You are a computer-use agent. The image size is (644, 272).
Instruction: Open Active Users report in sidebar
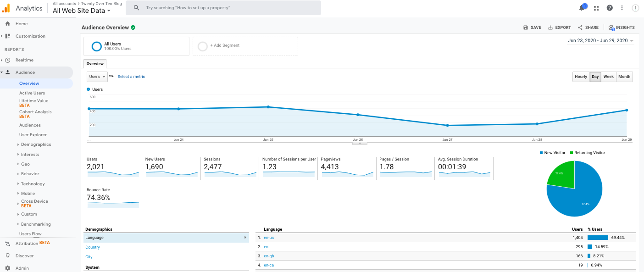(x=32, y=93)
